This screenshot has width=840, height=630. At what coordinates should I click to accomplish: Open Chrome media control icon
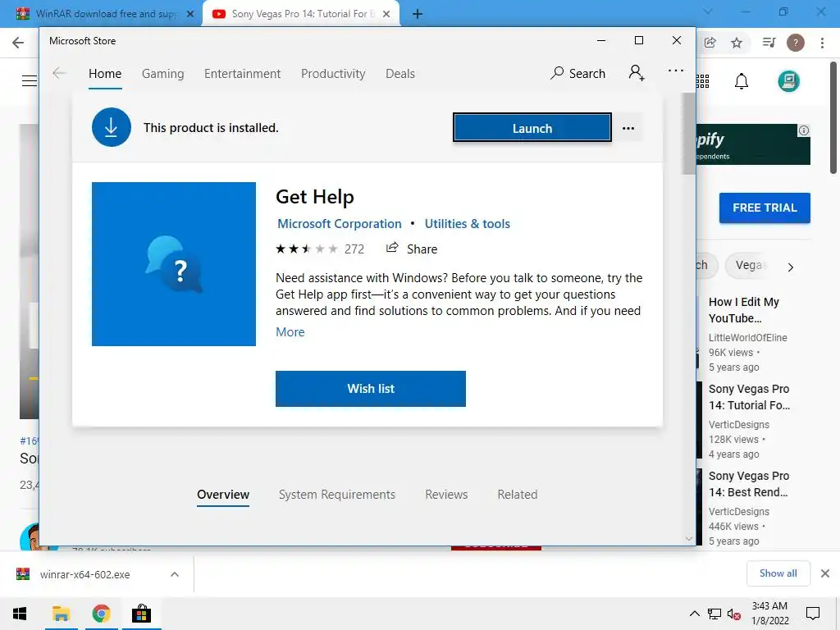click(x=769, y=43)
